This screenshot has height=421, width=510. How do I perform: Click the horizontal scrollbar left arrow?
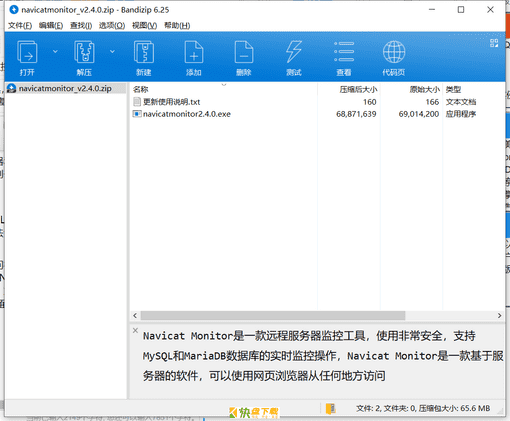[x=135, y=315]
